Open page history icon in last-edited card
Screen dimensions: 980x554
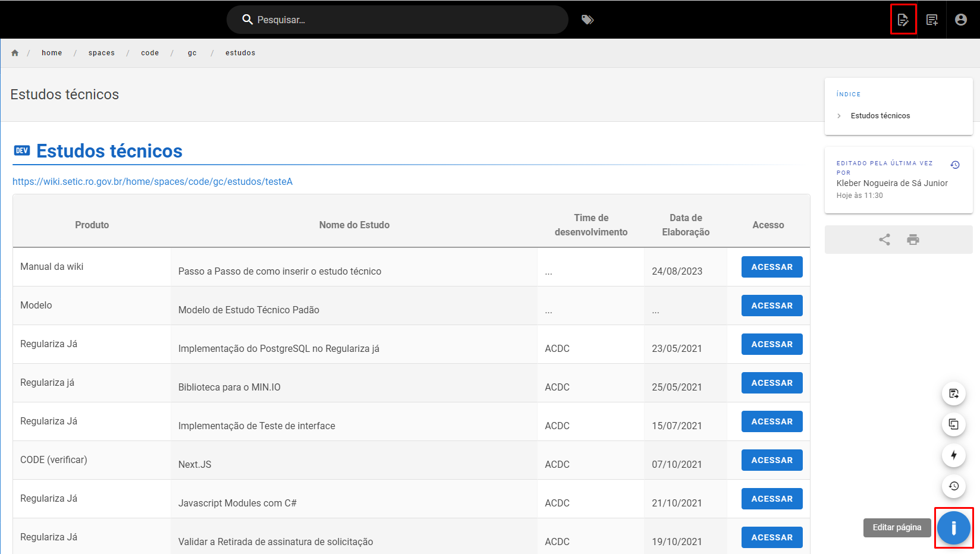[955, 165]
